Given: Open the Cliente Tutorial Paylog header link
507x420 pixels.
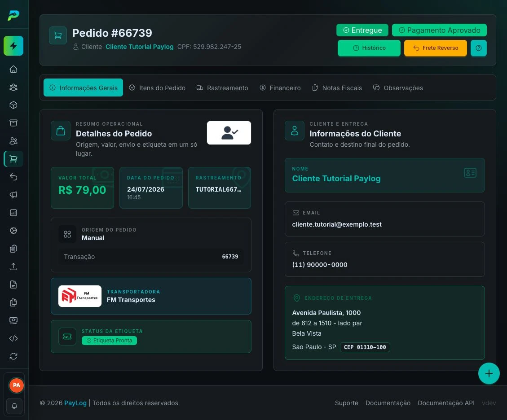Looking at the screenshot, I should pyautogui.click(x=139, y=47).
